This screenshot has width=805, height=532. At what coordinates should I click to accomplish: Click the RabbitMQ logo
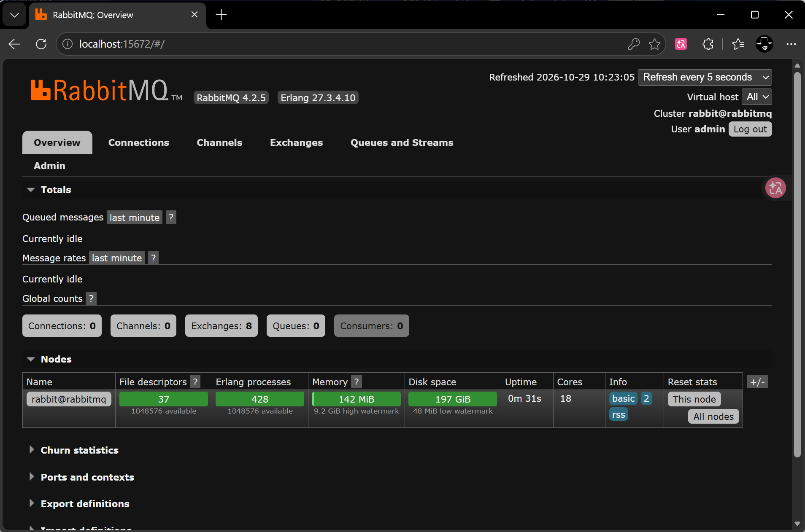point(107,90)
